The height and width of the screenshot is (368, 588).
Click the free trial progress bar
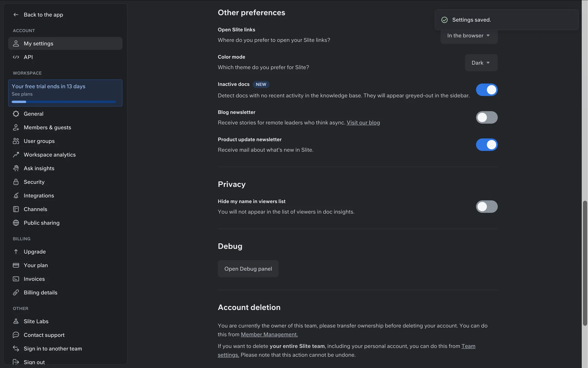(x=64, y=102)
